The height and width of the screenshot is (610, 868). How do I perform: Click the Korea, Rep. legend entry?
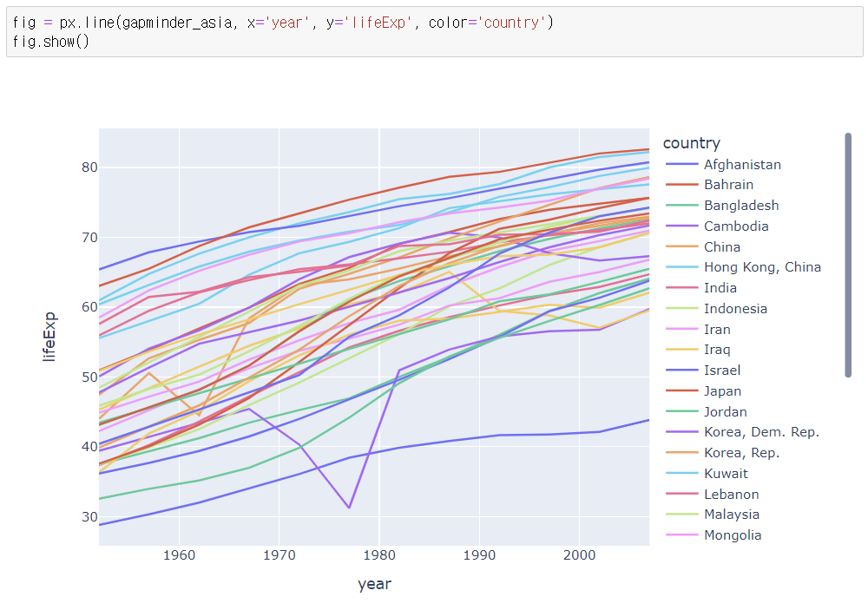pyautogui.click(x=723, y=453)
